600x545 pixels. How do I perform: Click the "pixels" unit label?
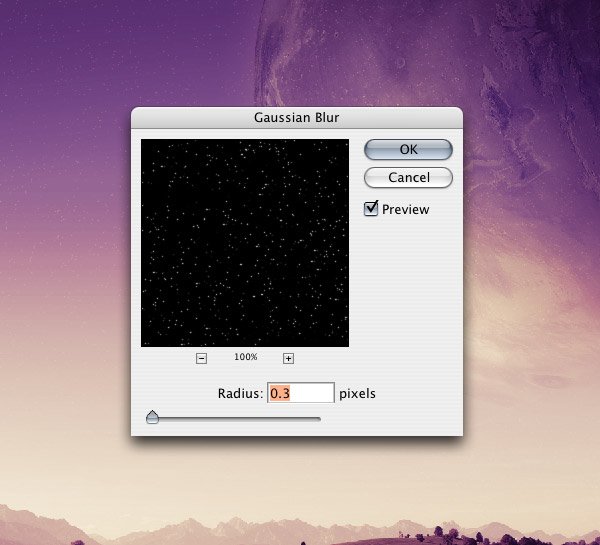(358, 393)
